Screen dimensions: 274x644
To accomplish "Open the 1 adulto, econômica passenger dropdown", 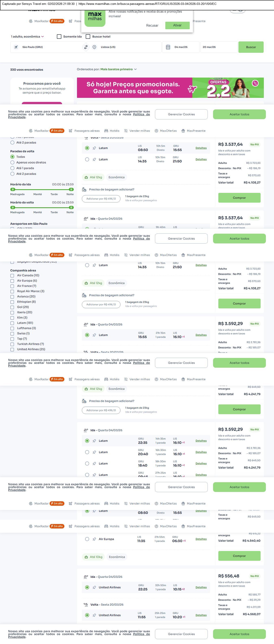I will (27, 37).
